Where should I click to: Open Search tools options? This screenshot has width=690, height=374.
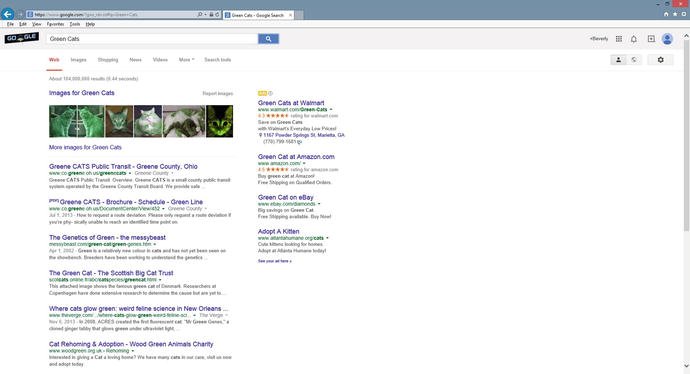point(217,59)
